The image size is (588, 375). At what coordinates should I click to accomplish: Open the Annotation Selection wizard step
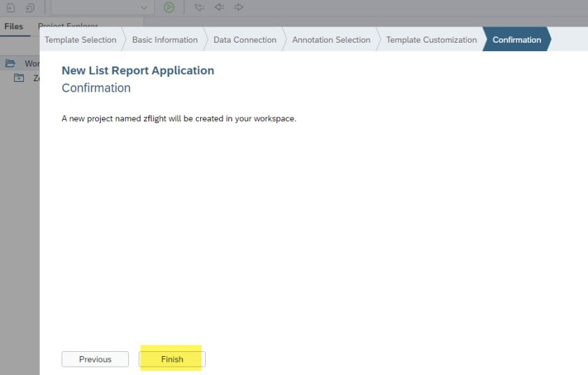click(331, 40)
